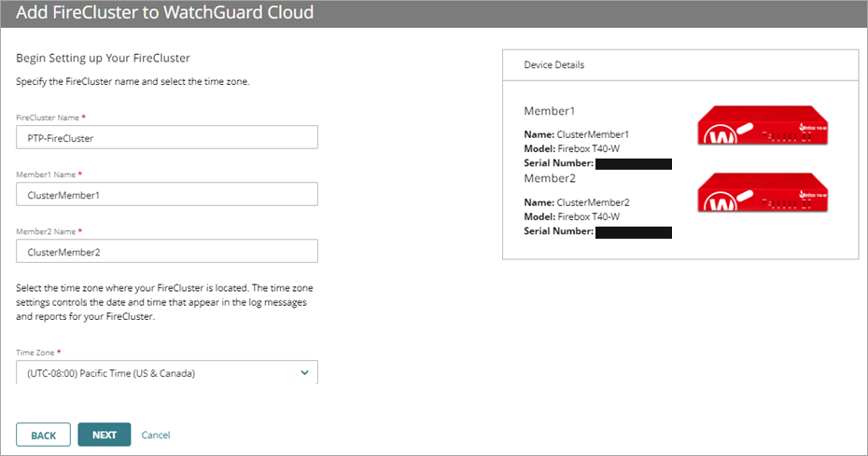Click the 'Add FireCluster to WatchGuard Cloud' title
This screenshot has height=456, width=868.
point(164,12)
